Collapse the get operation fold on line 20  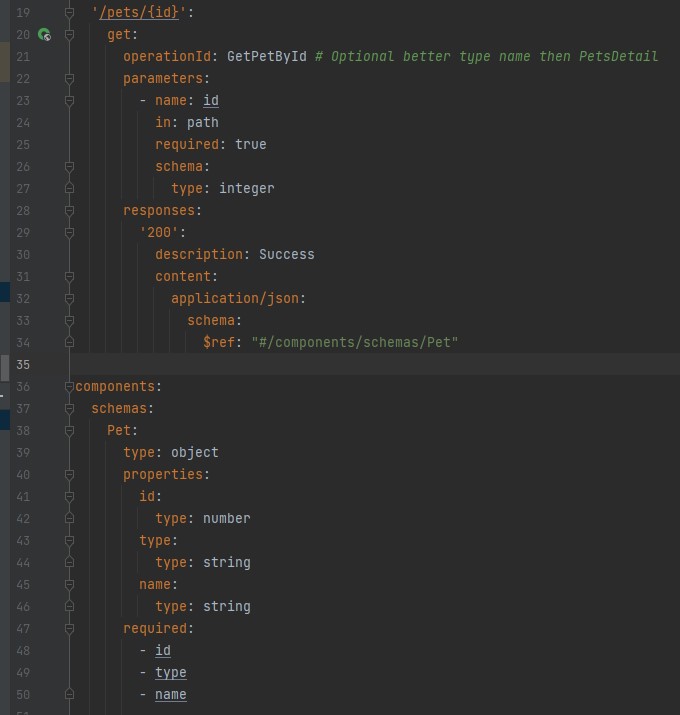[x=69, y=35]
